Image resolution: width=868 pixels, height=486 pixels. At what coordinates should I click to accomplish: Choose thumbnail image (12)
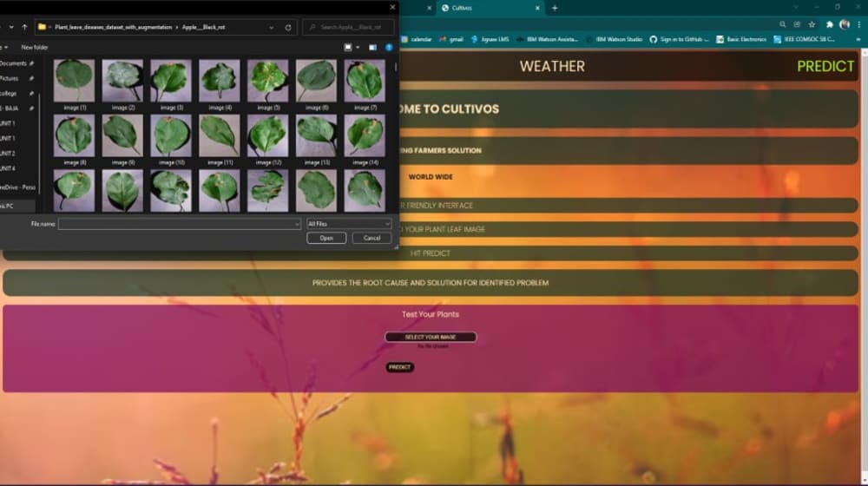[x=268, y=140]
